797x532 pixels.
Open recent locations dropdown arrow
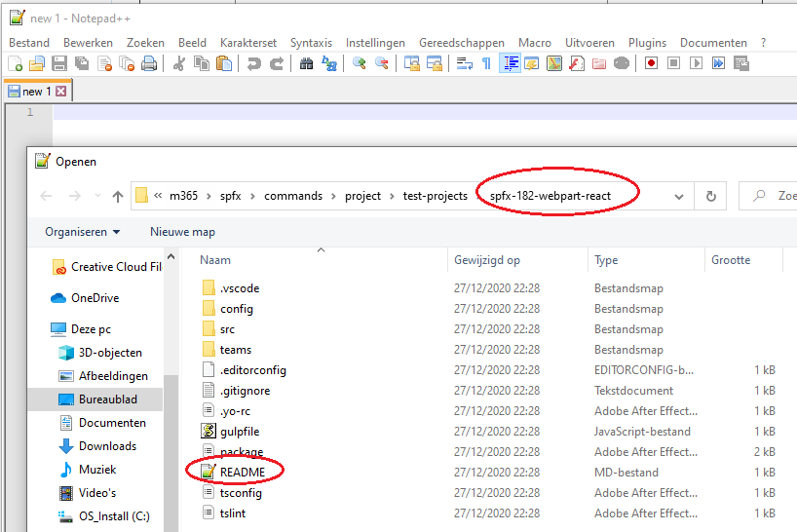pyautogui.click(x=97, y=196)
